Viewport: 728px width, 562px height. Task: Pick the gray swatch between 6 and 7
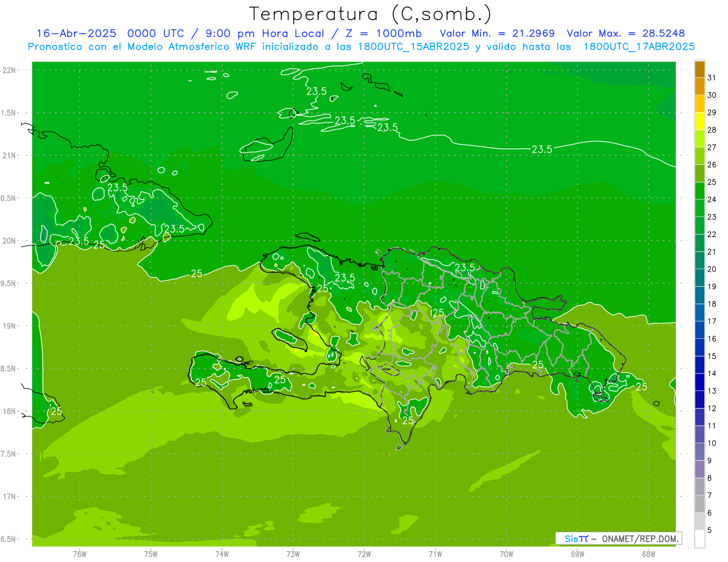tap(699, 504)
